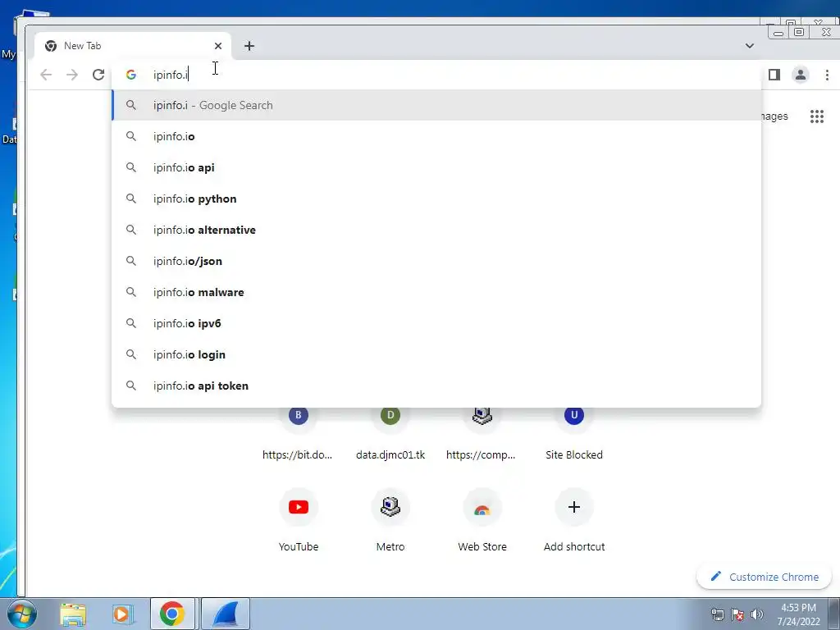The height and width of the screenshot is (630, 840).
Task: Choose 'ipinfo.io/json' suggestion
Action: click(x=436, y=261)
